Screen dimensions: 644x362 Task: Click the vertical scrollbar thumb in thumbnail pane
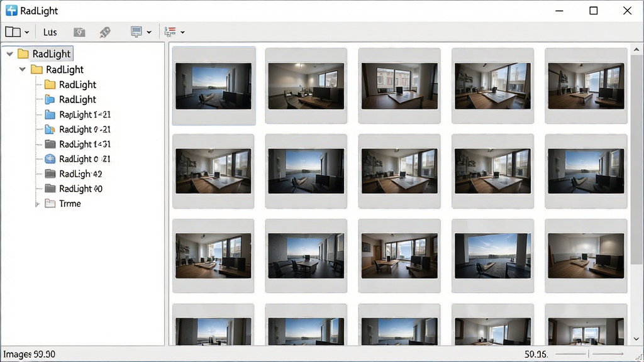636,160
